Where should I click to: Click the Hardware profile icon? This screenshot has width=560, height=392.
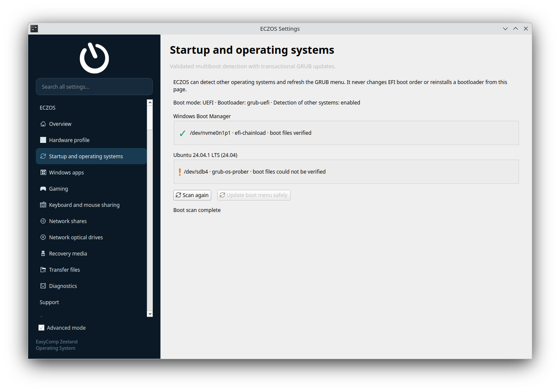pos(43,140)
